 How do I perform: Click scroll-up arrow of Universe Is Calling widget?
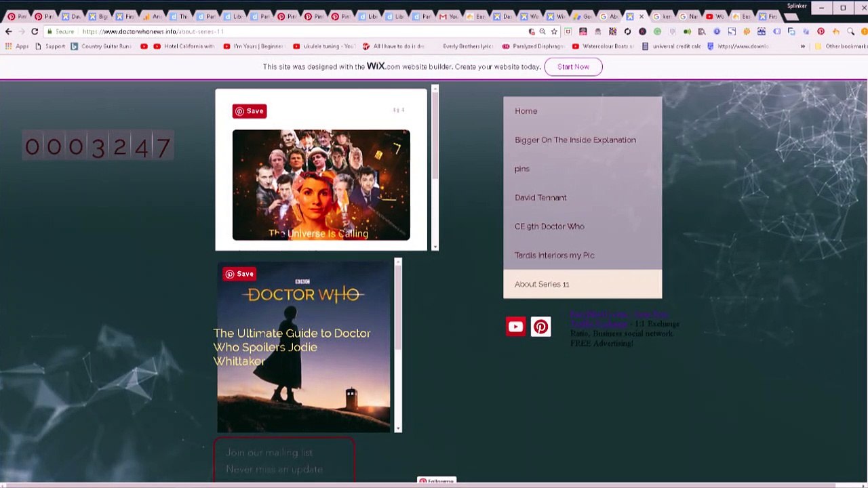tap(435, 88)
